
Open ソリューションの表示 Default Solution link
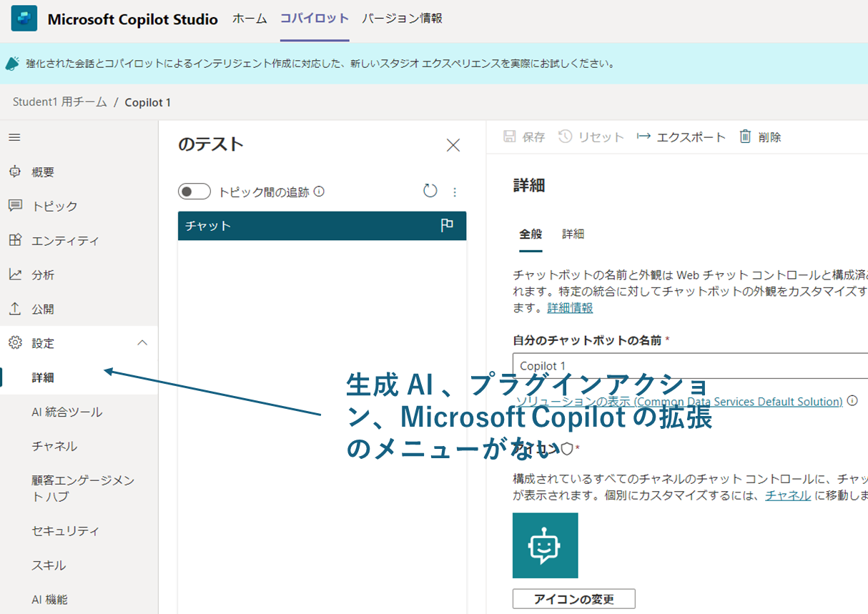679,402
